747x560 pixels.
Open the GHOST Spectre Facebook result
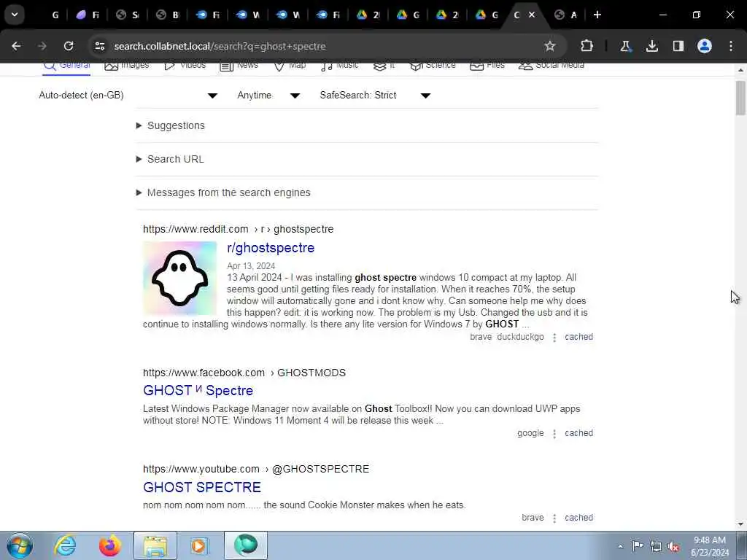coord(198,391)
